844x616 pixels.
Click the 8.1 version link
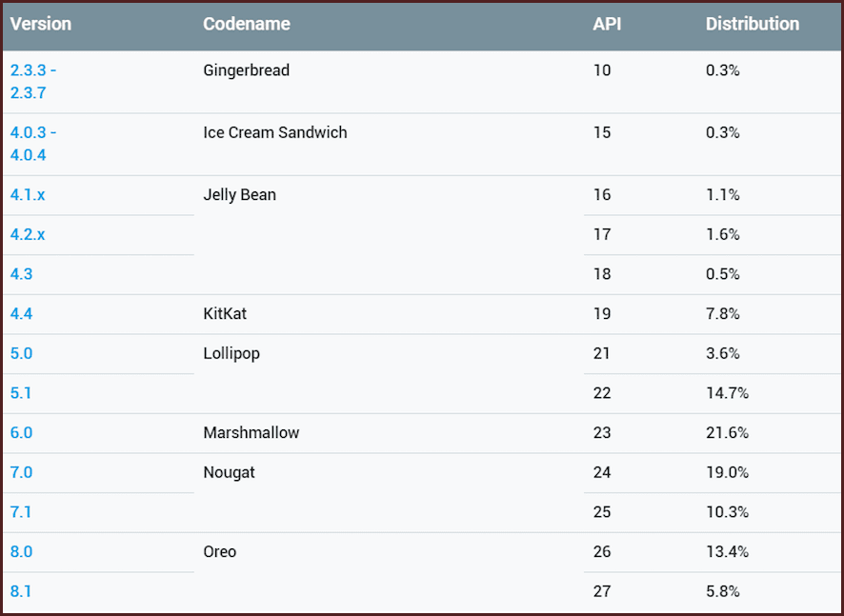(21, 591)
